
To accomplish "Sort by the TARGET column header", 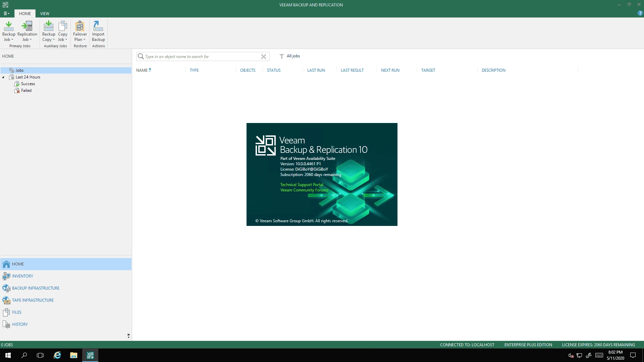I will click(x=428, y=70).
